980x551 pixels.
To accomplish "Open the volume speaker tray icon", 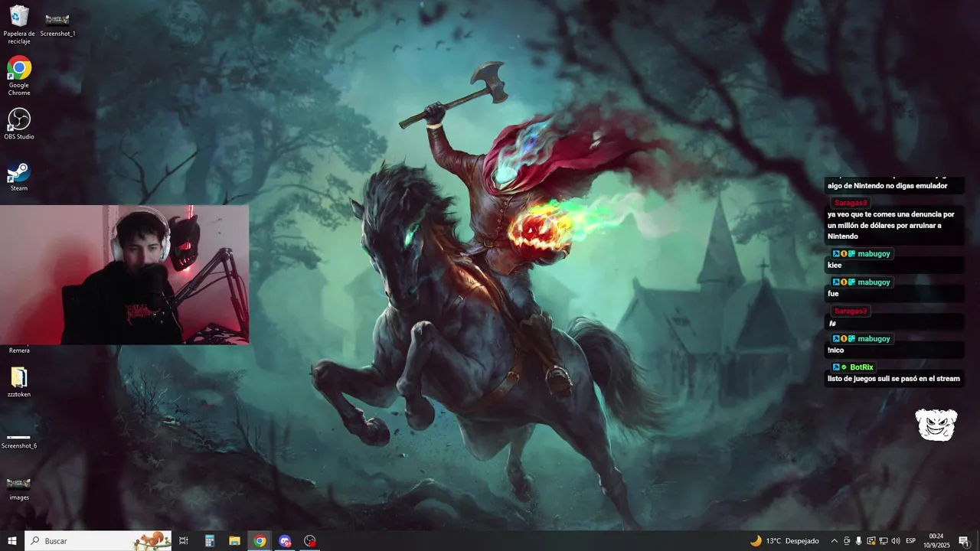I will coord(895,541).
